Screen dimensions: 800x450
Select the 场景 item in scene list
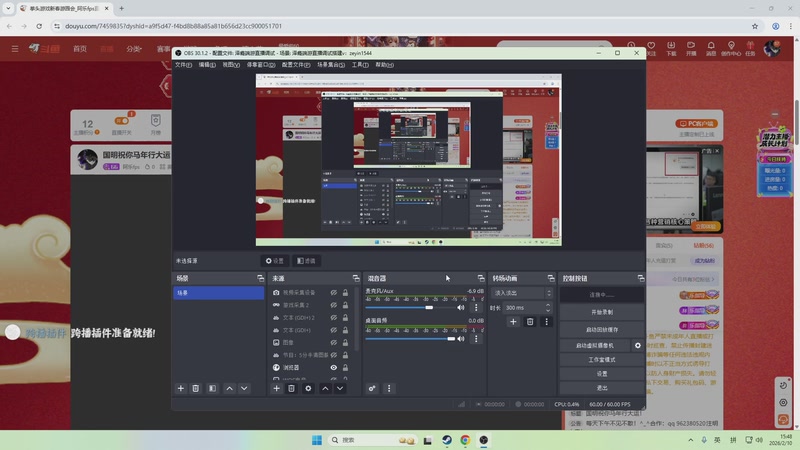click(218, 293)
